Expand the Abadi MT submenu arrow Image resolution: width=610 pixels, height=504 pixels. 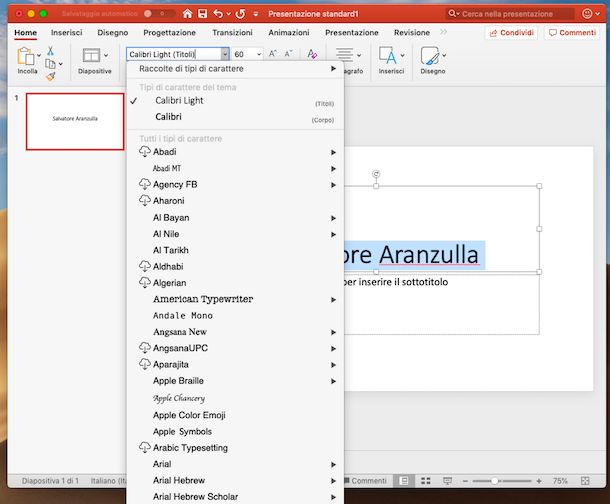click(x=333, y=169)
